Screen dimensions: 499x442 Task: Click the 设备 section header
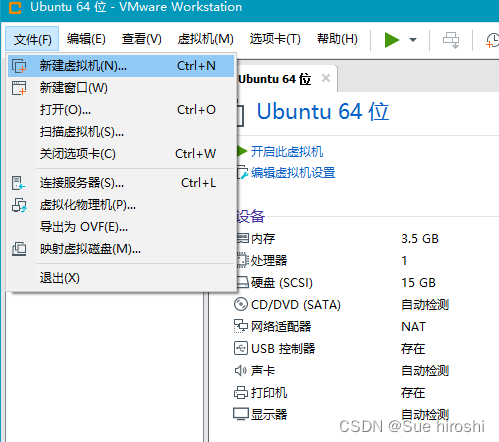coord(250,216)
